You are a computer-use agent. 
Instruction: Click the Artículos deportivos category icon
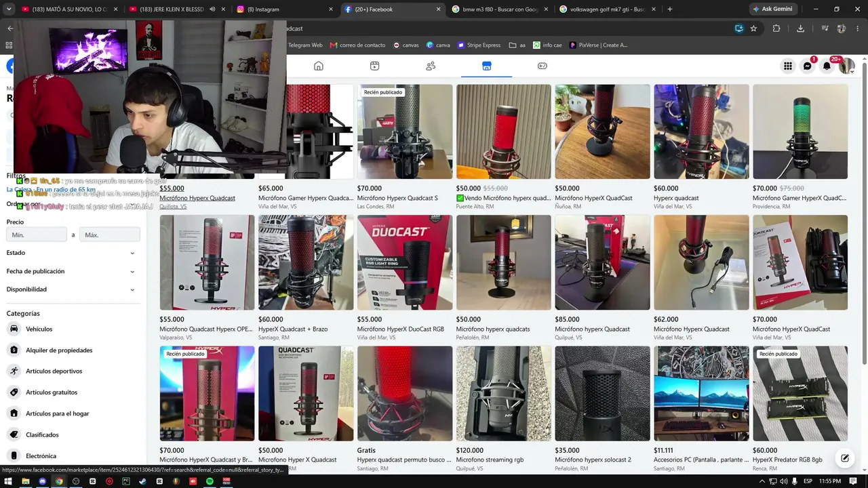[x=14, y=371]
